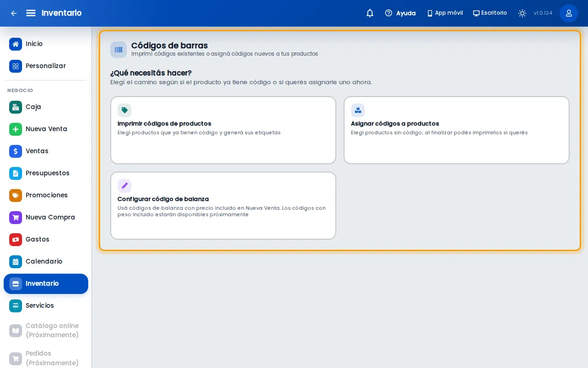Open Caja in the sidebar
The height and width of the screenshot is (368, 588).
tap(46, 107)
